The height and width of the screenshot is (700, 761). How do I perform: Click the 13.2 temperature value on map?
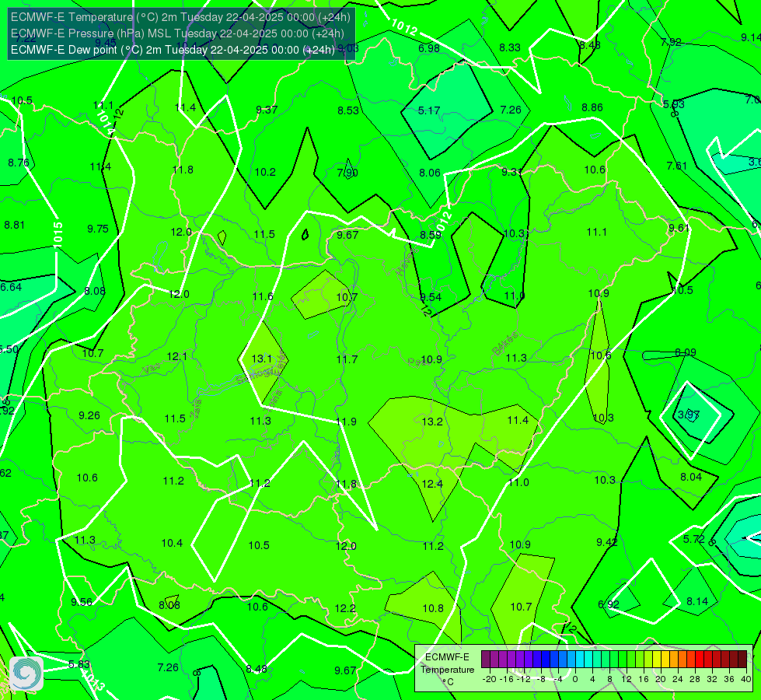[432, 422]
